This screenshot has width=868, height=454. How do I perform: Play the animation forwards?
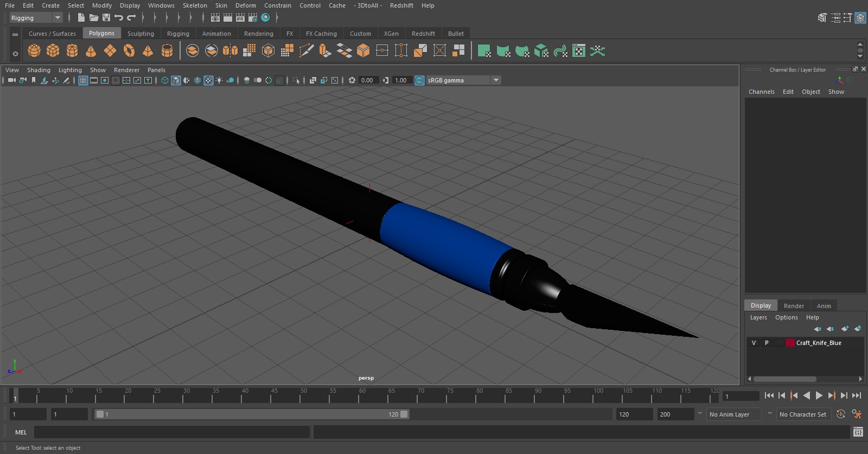(819, 395)
